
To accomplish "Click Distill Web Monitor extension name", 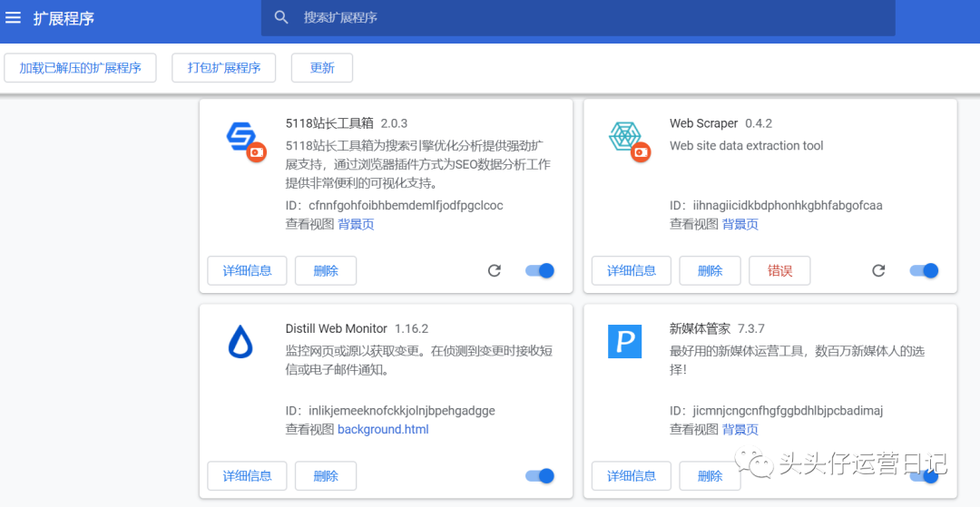I will tap(337, 328).
